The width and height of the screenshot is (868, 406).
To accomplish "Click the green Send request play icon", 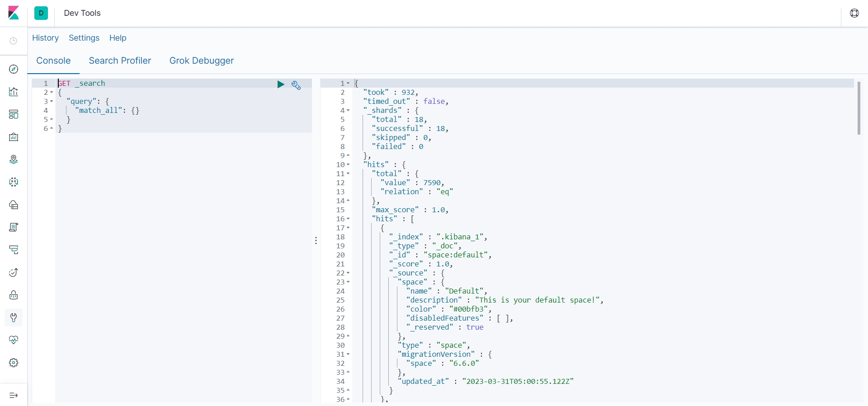I will coord(281,84).
